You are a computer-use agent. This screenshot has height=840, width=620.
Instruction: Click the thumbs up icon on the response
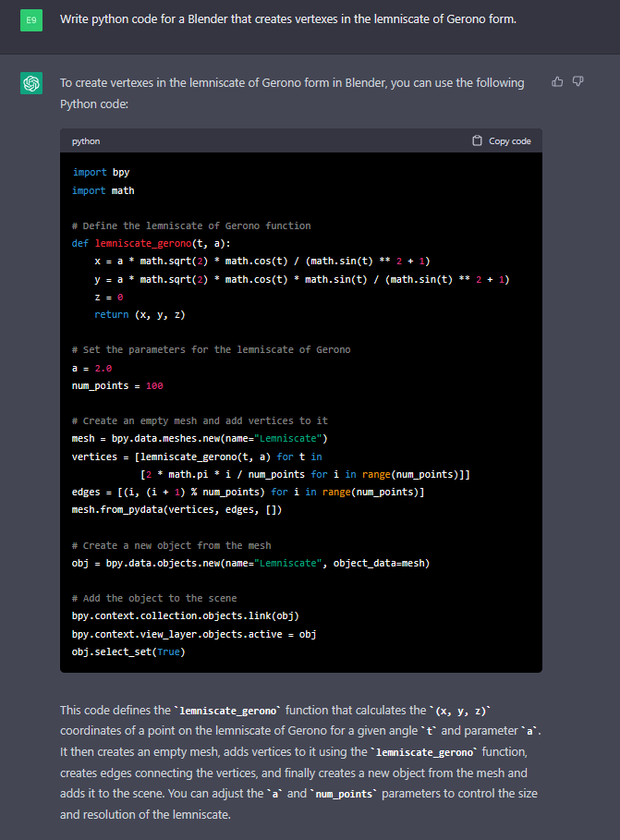(x=557, y=82)
